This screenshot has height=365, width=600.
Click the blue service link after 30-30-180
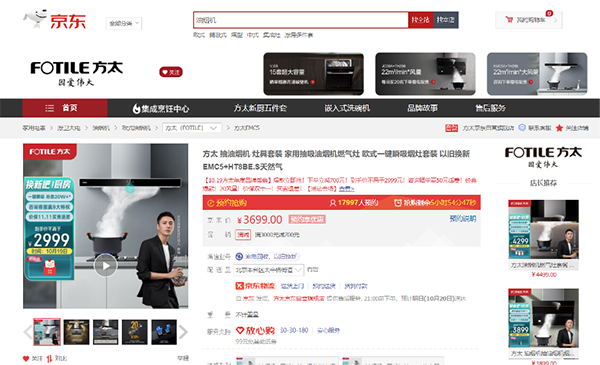coord(329,330)
